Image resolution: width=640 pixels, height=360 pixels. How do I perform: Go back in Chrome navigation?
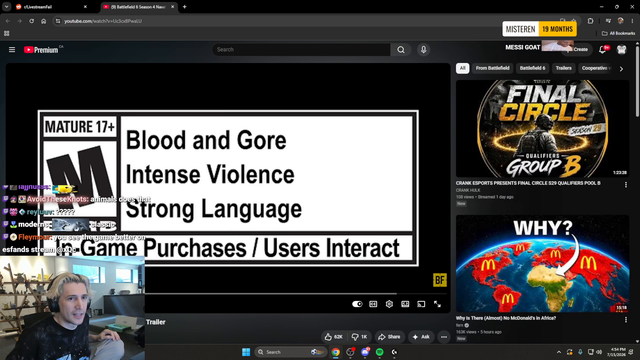click(8, 21)
